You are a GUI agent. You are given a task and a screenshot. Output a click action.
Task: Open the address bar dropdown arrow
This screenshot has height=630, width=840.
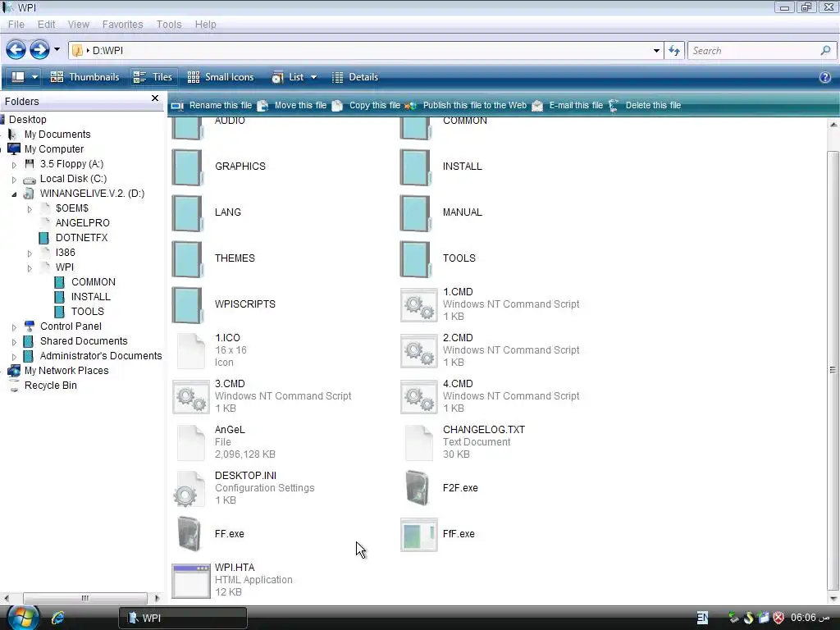(656, 50)
